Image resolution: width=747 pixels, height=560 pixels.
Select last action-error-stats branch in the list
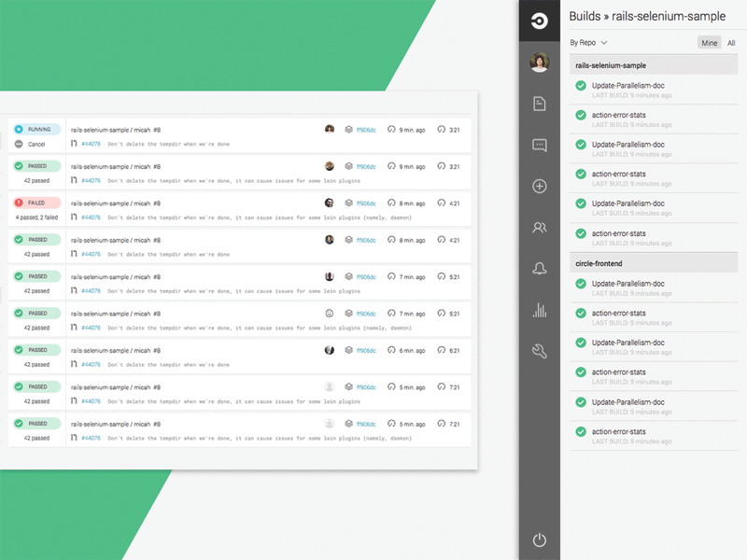(654, 436)
